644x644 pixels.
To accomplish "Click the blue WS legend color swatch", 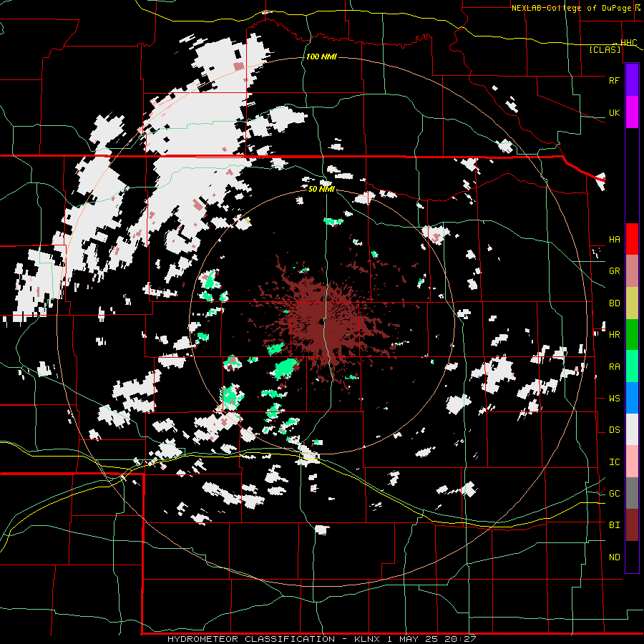I will point(632,398).
